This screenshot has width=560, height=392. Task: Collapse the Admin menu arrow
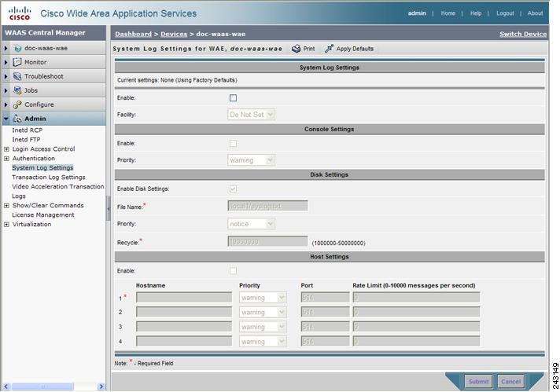pos(6,119)
